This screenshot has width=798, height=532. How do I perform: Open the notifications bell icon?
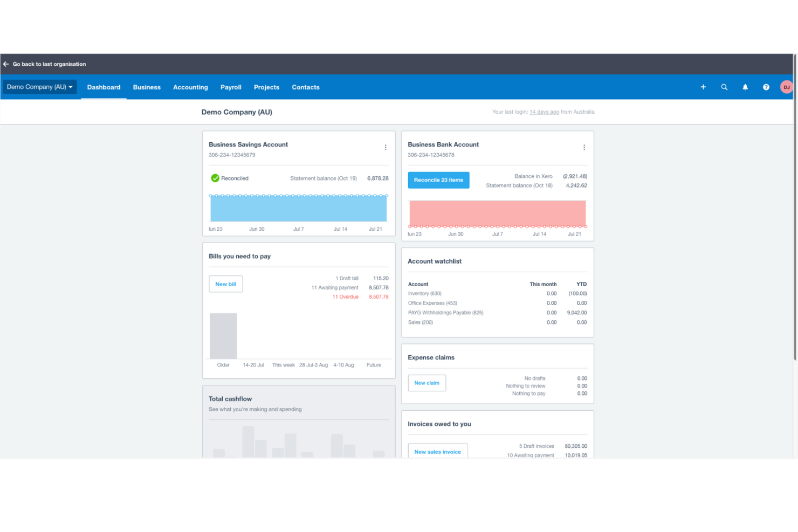[745, 87]
